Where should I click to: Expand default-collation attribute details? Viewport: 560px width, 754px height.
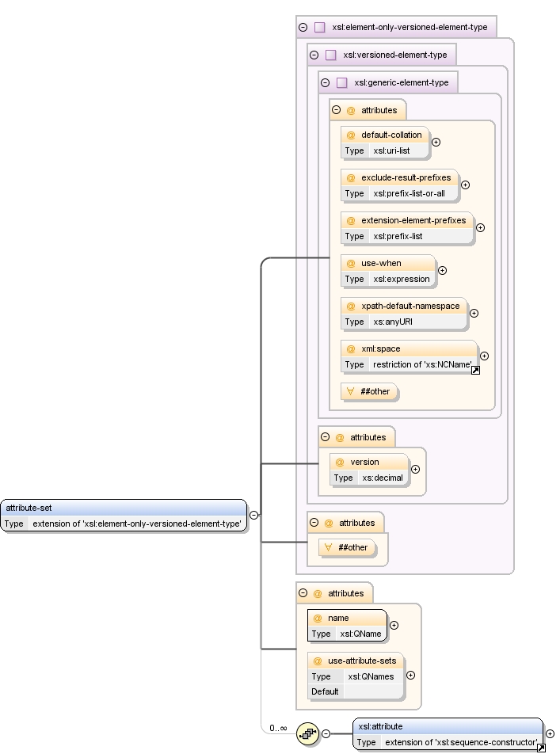(x=436, y=143)
